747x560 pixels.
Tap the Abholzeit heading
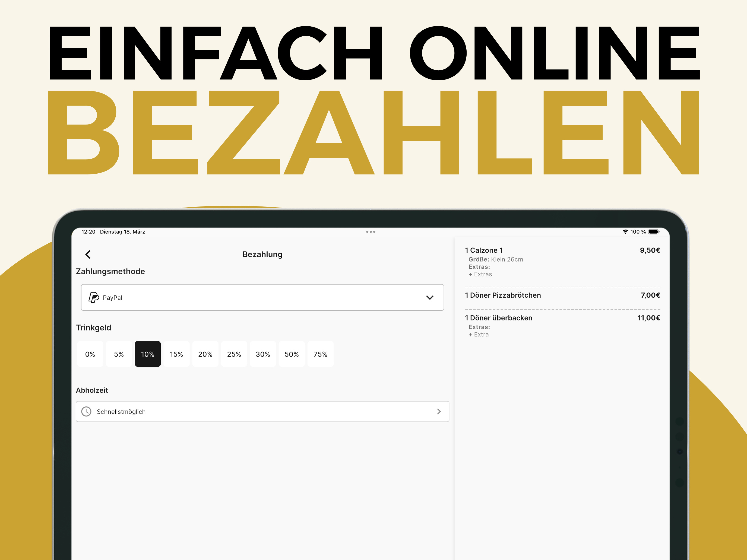click(92, 390)
